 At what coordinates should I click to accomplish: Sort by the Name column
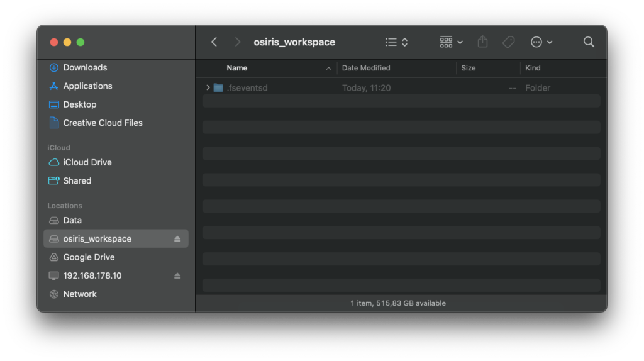[237, 68]
